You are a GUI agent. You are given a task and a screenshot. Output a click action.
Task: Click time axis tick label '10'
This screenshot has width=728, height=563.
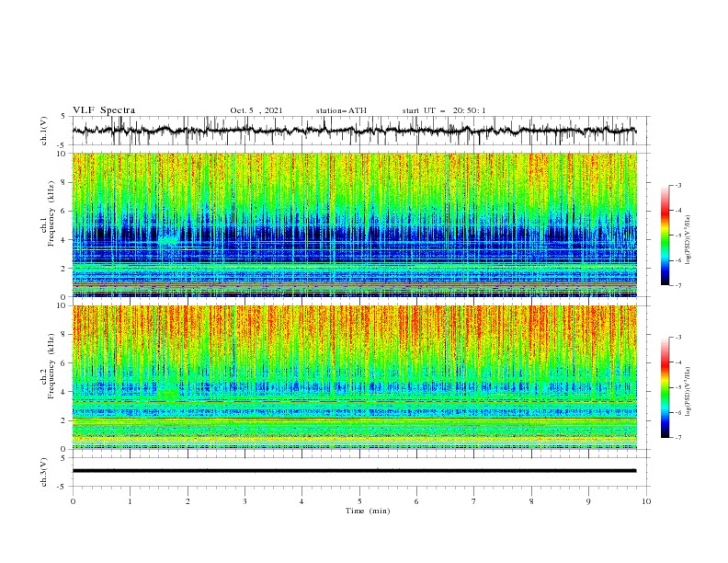pyautogui.click(x=646, y=501)
